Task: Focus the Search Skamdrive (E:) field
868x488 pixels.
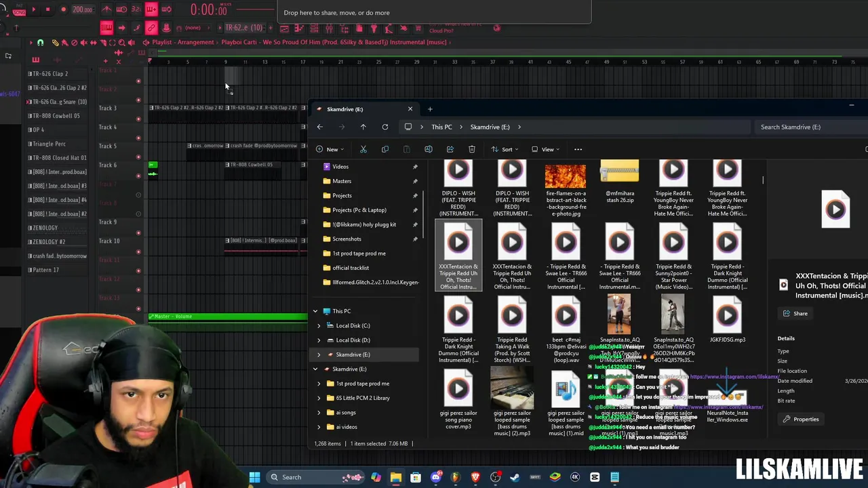Action: pyautogui.click(x=810, y=127)
